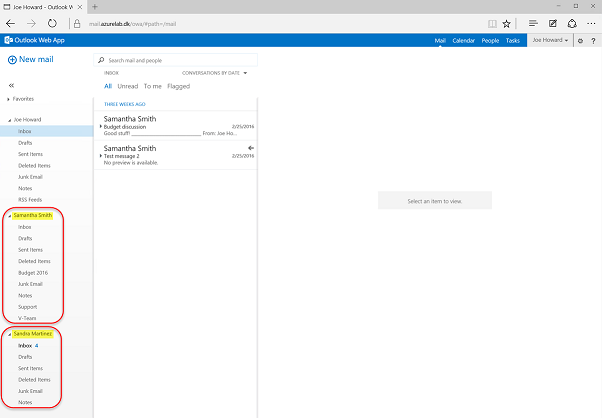Open Sandra Martinez's Junk Email folder
Image resolution: width=602 pixels, height=418 pixels.
point(30,391)
